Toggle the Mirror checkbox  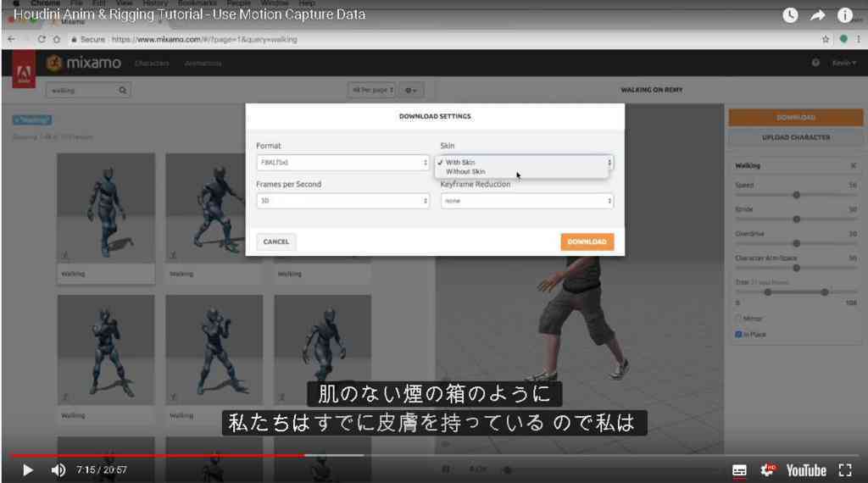pos(738,319)
